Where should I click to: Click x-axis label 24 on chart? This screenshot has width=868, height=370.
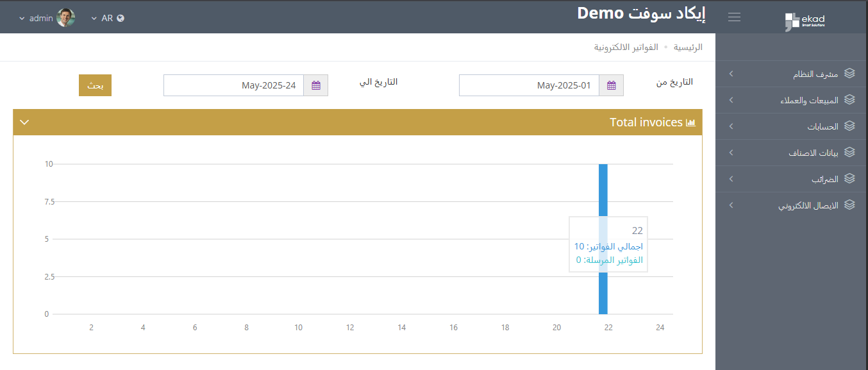(x=660, y=328)
